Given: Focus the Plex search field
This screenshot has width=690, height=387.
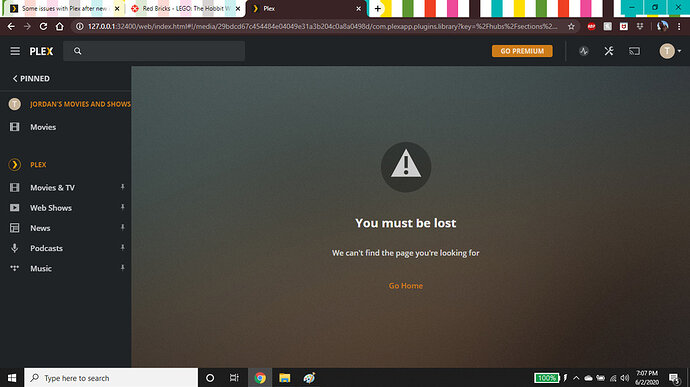Looking at the screenshot, I should click(x=154, y=51).
